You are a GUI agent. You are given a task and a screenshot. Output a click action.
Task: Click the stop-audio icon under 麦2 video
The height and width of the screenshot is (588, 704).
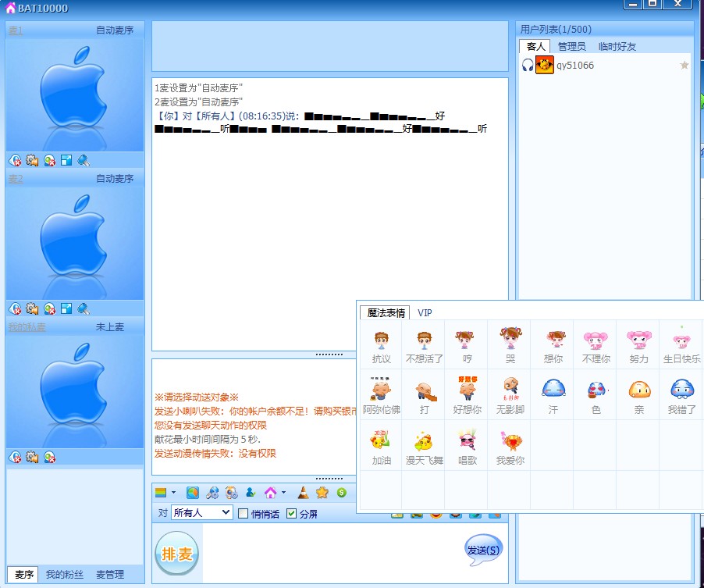coord(15,308)
